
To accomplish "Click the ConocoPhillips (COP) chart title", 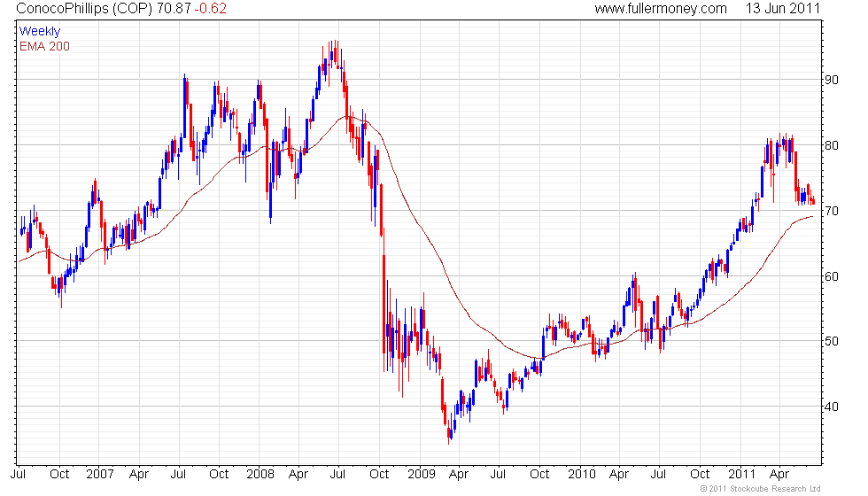I will coord(85,8).
